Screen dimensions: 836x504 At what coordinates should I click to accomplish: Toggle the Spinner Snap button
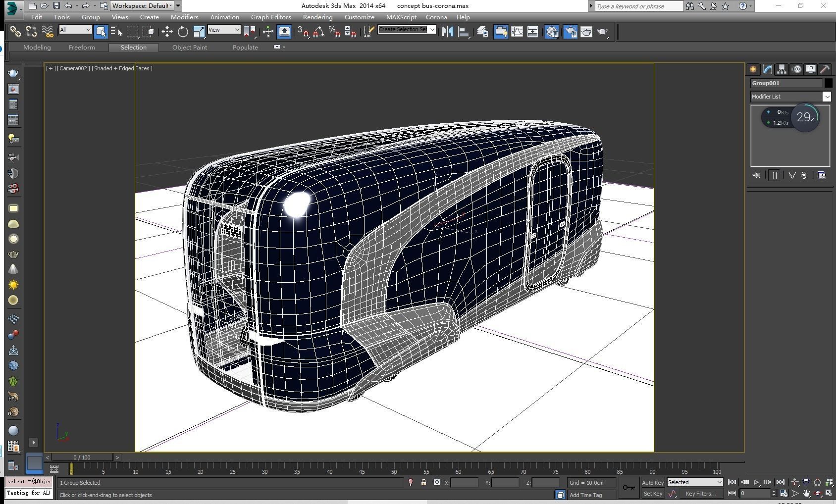[x=350, y=32]
